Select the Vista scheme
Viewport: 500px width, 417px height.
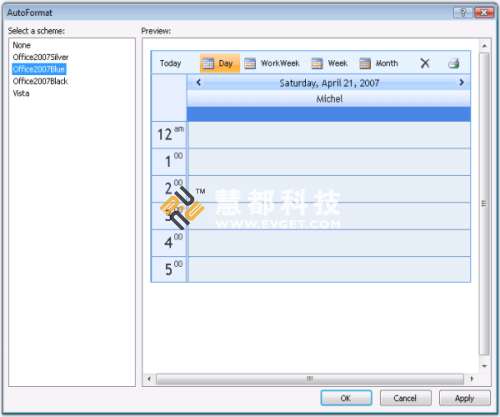(x=21, y=93)
